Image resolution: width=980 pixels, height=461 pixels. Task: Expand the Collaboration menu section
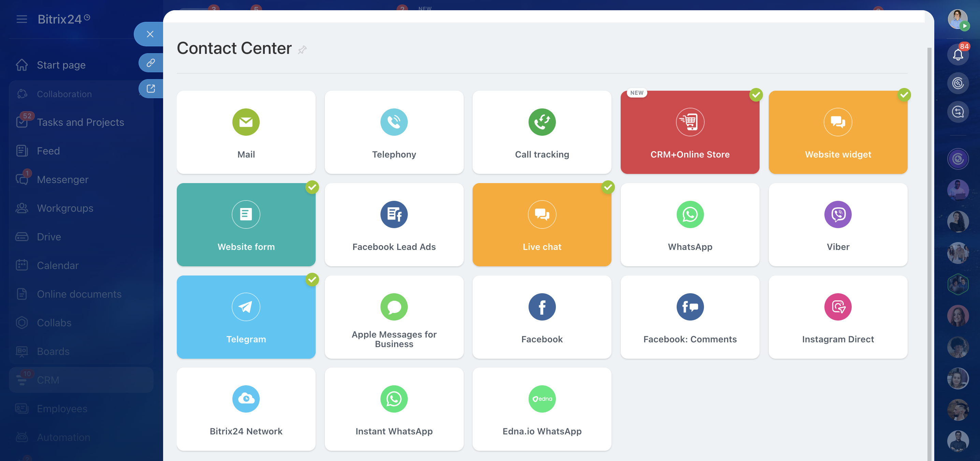64,94
